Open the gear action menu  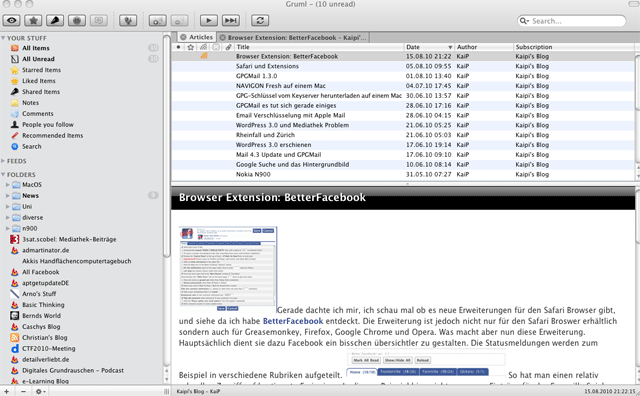[40, 391]
